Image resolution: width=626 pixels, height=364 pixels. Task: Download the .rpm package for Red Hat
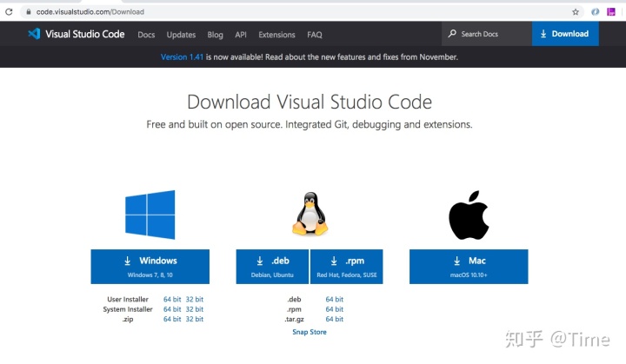347,267
